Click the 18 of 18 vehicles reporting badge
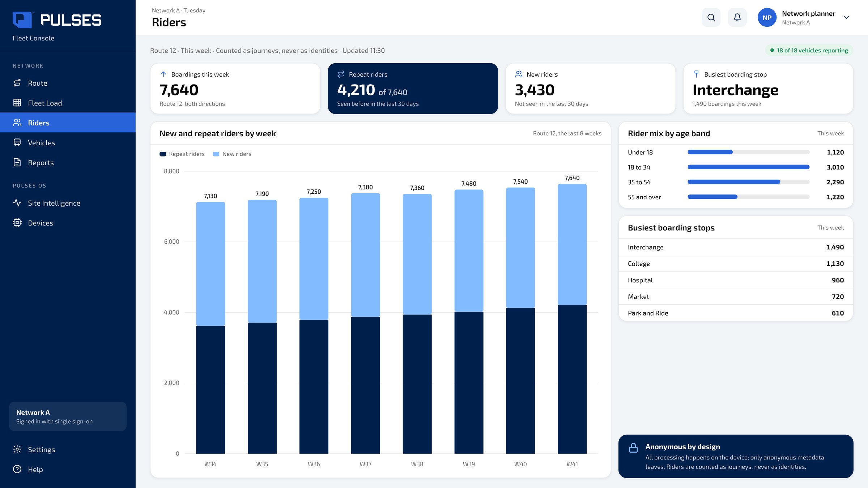This screenshot has width=868, height=488. click(x=809, y=51)
